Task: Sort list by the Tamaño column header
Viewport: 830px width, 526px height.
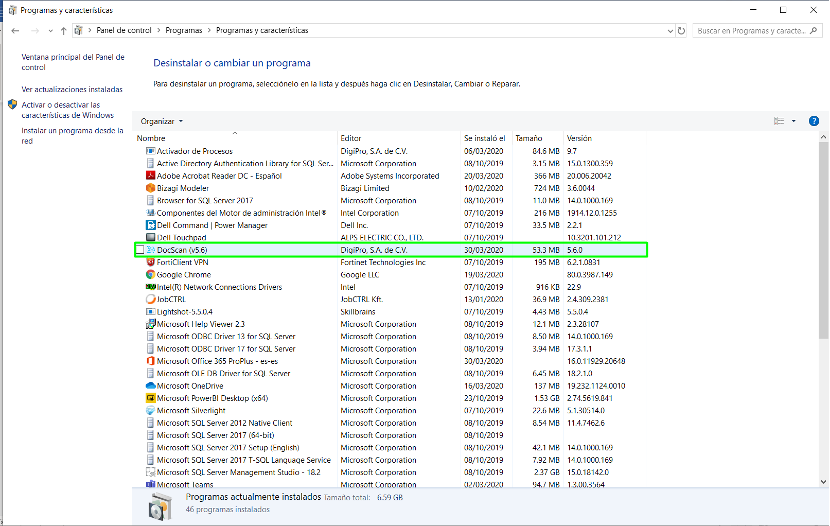Action: [x=526, y=138]
